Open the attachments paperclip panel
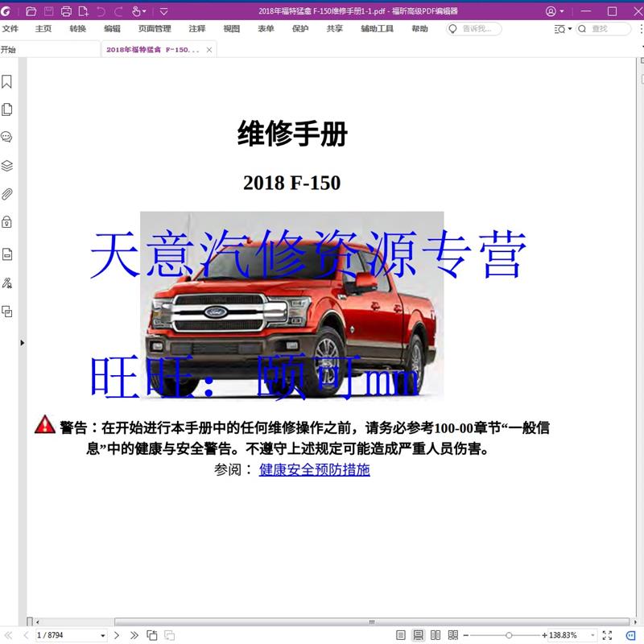Viewport: 644px width, 644px height. [x=7, y=194]
